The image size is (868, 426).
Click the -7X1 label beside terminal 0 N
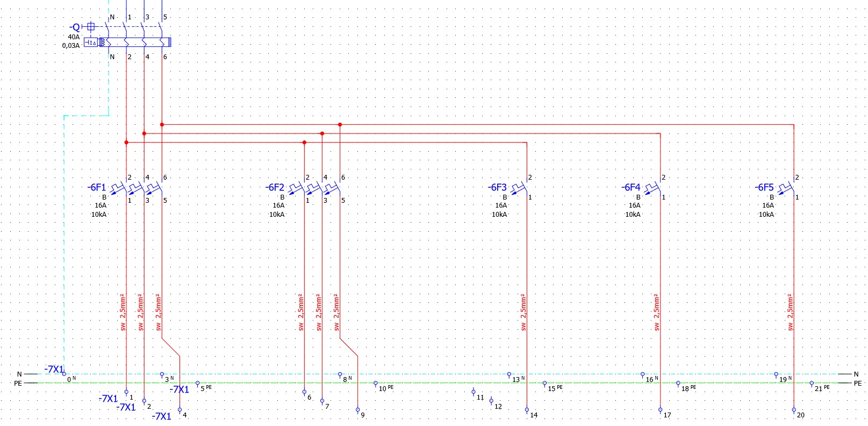54,369
